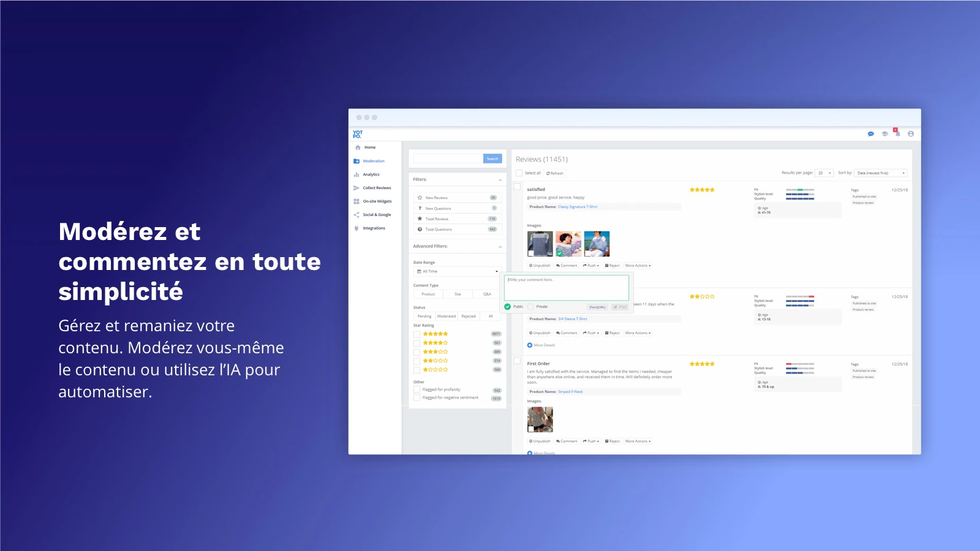Click the Home house icon in sidebar

click(358, 148)
